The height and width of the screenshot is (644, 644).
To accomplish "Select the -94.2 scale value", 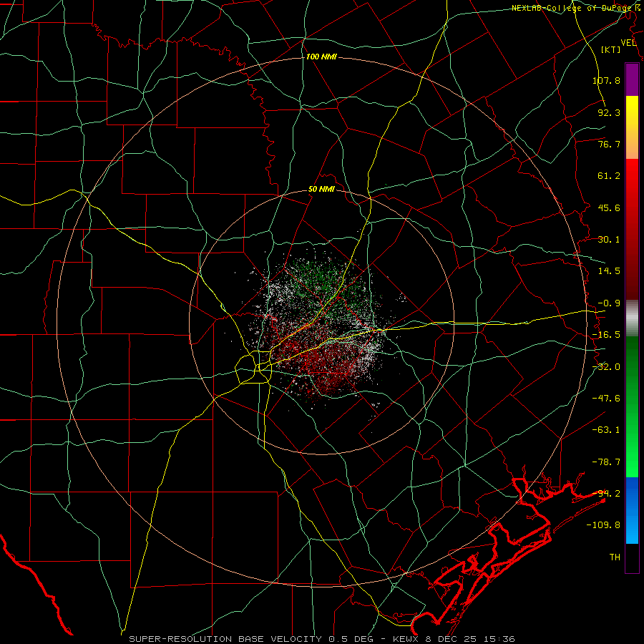I will (606, 494).
